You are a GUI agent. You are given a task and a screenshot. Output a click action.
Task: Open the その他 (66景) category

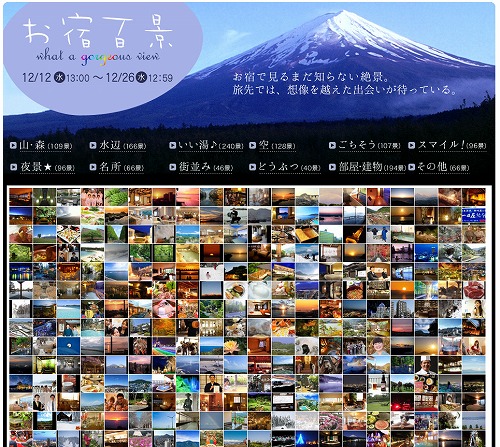click(x=443, y=167)
